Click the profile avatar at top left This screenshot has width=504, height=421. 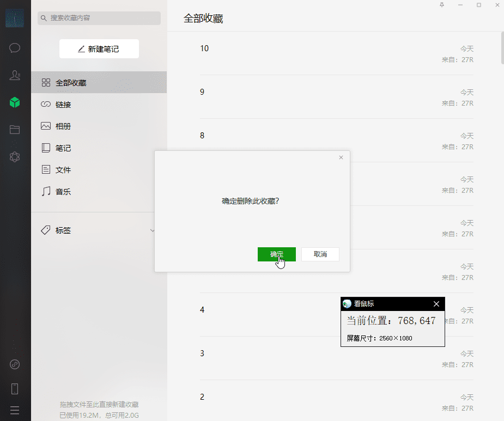click(x=15, y=19)
